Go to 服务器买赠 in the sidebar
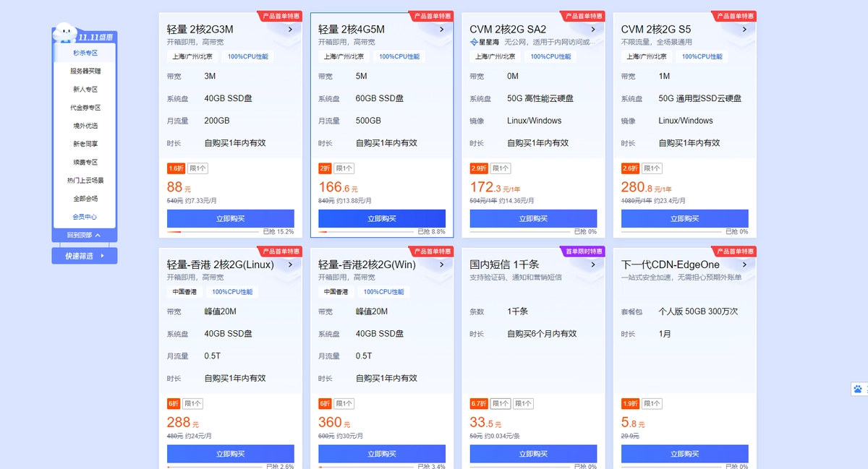This screenshot has height=469, width=868. (x=85, y=71)
